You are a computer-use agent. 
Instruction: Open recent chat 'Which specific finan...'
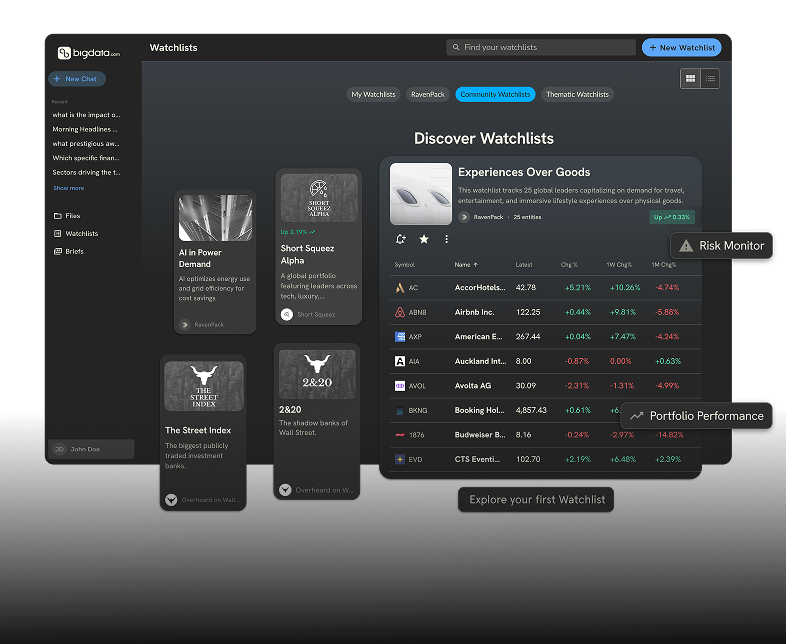(x=86, y=158)
